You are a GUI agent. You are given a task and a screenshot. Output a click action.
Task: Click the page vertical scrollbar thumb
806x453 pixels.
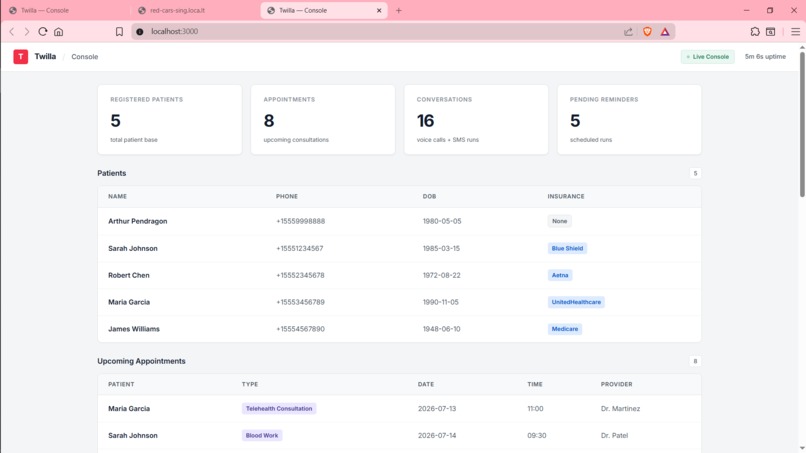point(802,123)
